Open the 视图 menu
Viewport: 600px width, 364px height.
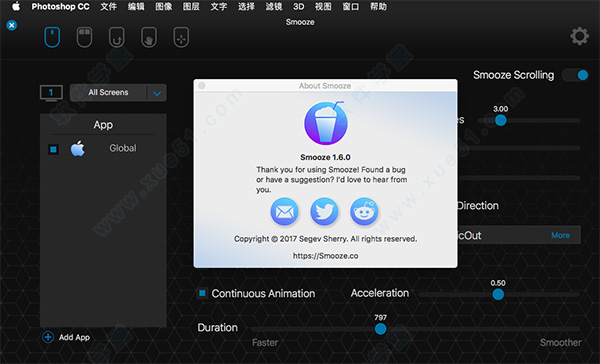tap(323, 7)
